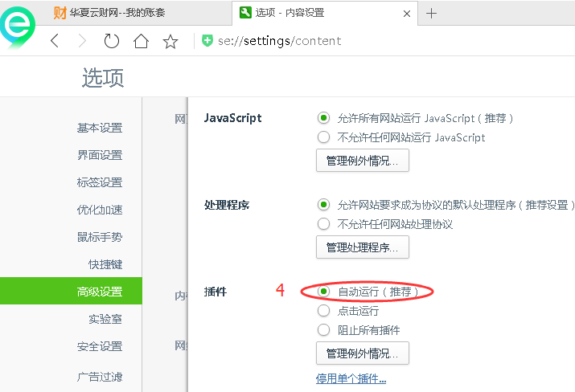Select 不允许任何网站运行 JavaScript option
The width and height of the screenshot is (575, 392).
[x=324, y=137]
